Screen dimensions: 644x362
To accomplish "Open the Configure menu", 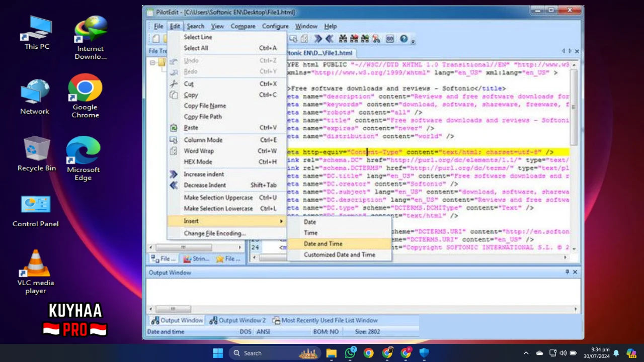I will point(275,26).
